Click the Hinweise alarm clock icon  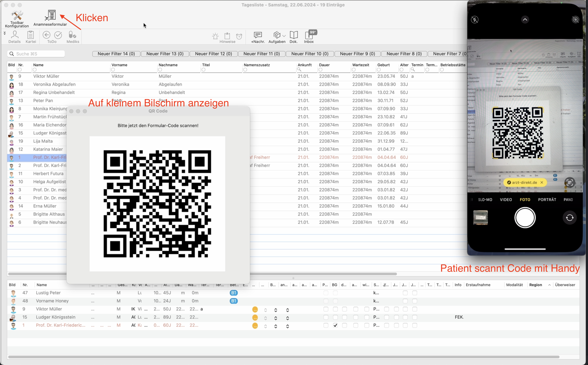point(239,36)
